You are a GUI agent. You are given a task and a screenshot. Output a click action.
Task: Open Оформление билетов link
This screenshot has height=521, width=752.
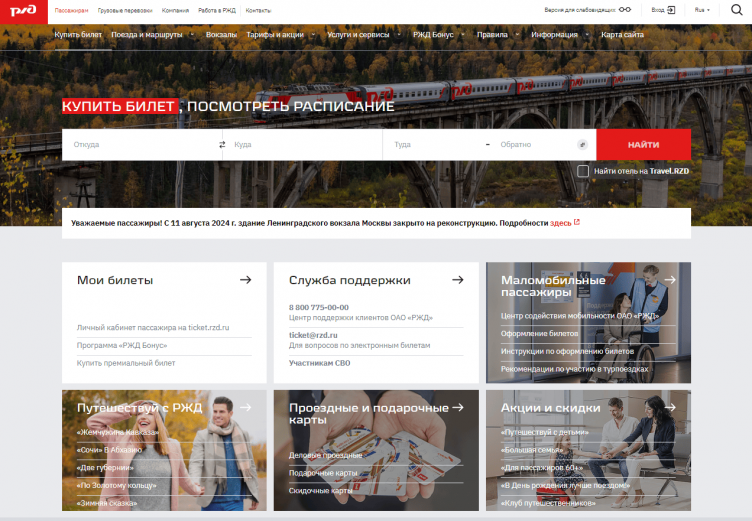(539, 333)
